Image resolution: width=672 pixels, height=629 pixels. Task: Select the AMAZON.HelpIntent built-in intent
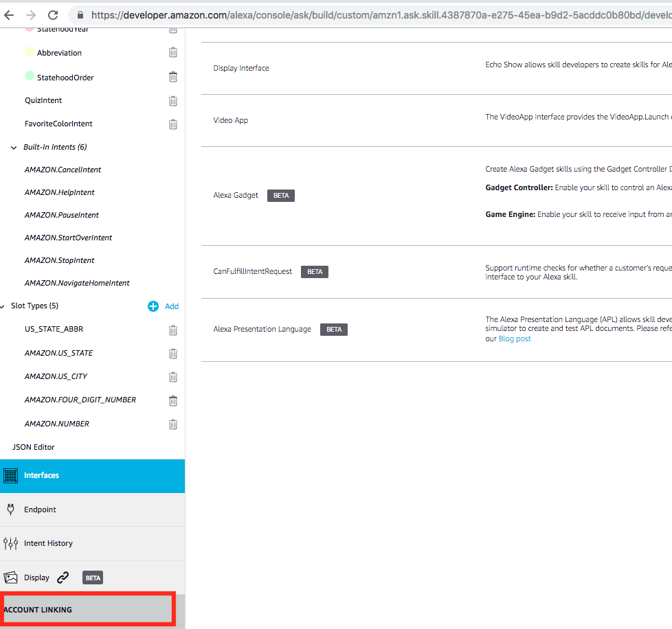(60, 192)
